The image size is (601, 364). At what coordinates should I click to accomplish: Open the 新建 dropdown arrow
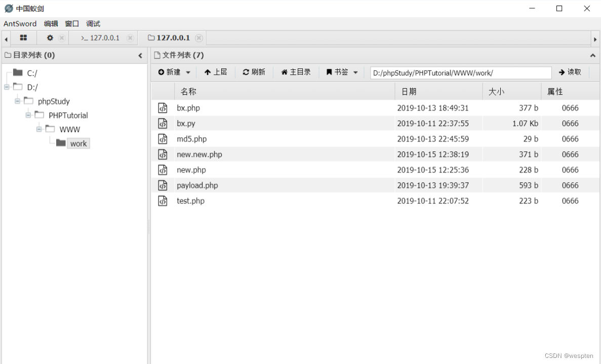188,72
